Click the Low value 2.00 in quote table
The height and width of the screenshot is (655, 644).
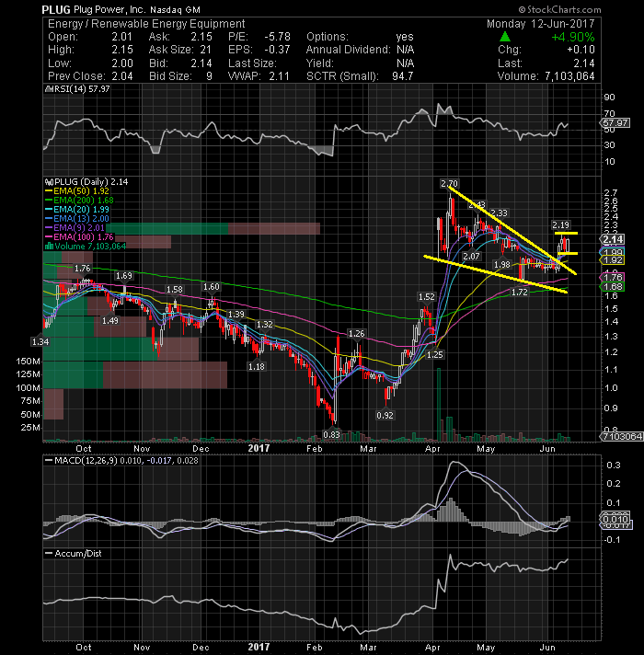click(x=122, y=63)
